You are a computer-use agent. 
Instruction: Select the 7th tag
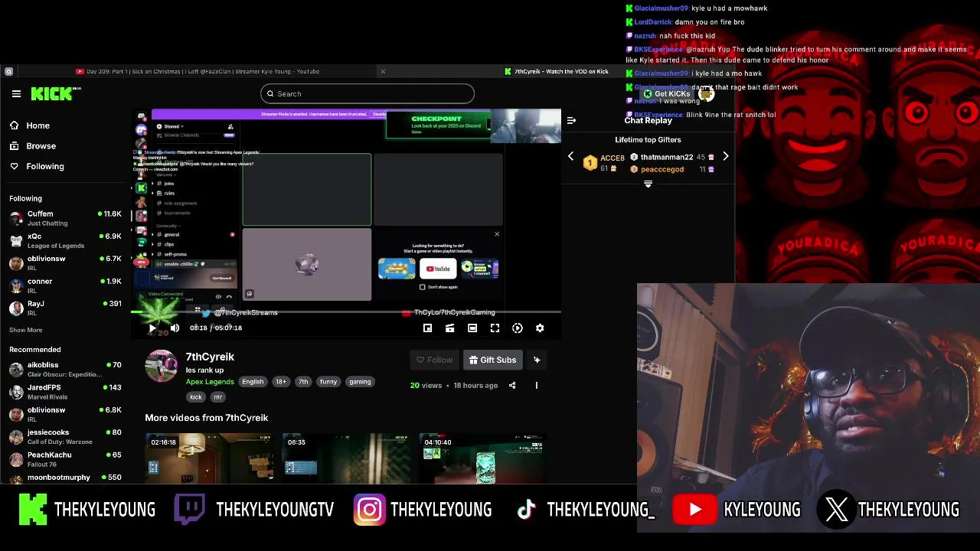303,382
